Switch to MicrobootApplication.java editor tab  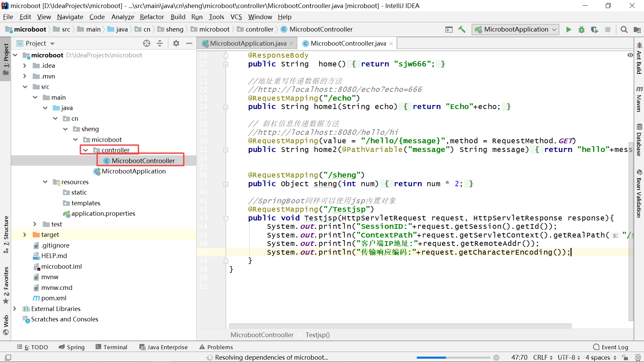coord(248,44)
